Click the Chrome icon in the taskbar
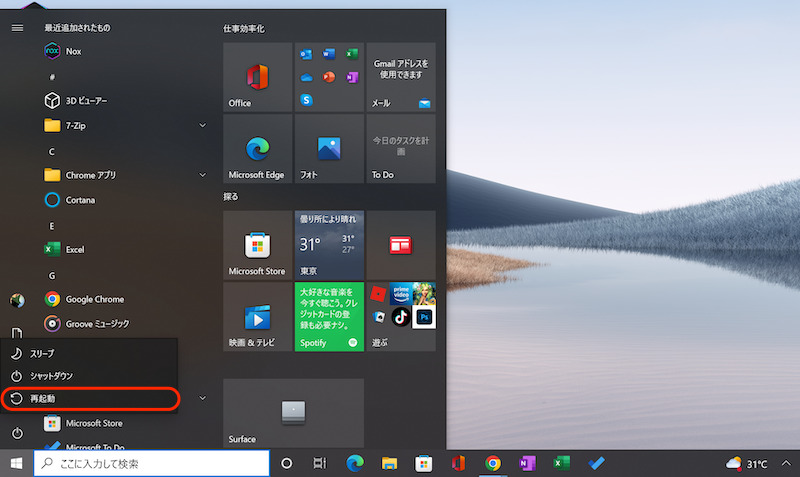Viewport: 800px width, 477px height. click(x=492, y=463)
